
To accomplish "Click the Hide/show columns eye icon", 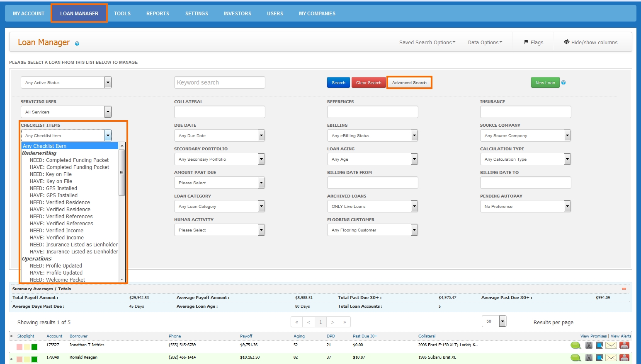I will [x=567, y=42].
